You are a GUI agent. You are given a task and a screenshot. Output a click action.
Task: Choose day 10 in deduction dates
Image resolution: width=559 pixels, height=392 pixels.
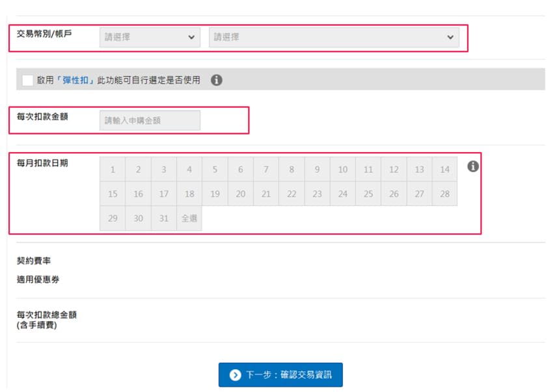(x=342, y=170)
